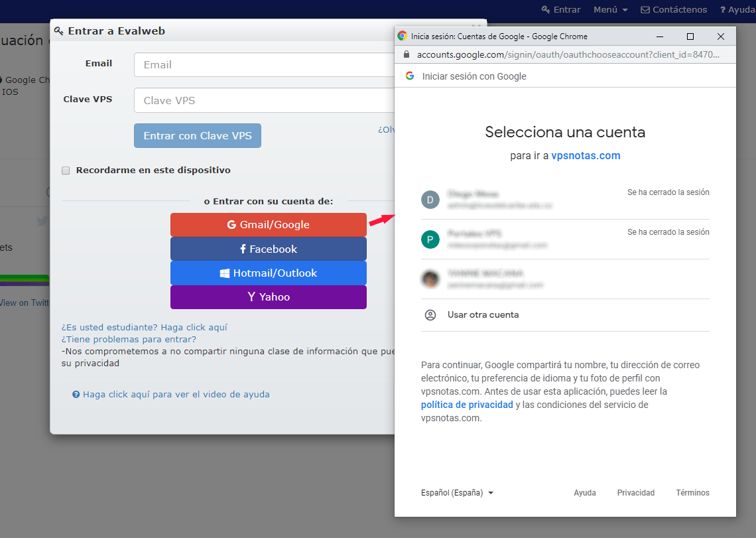The height and width of the screenshot is (538, 756).
Task: Minimize the Google Chrome popup window
Action: [660, 36]
